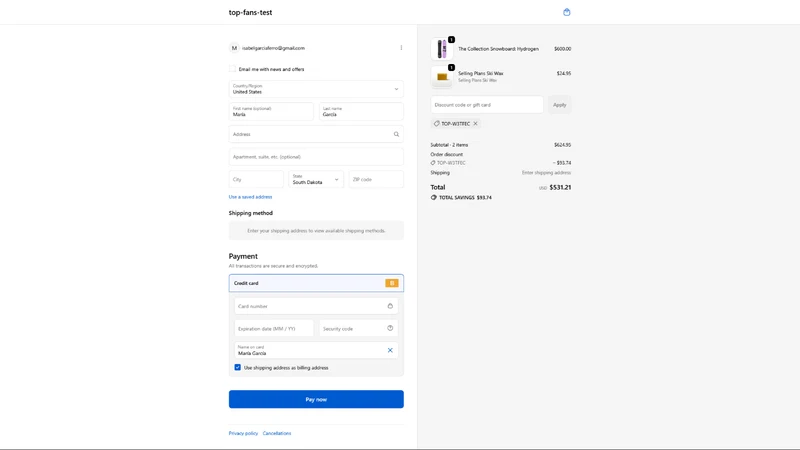Click the Hydrogen snowboard product thumbnail
The image size is (800, 450).
point(441,49)
